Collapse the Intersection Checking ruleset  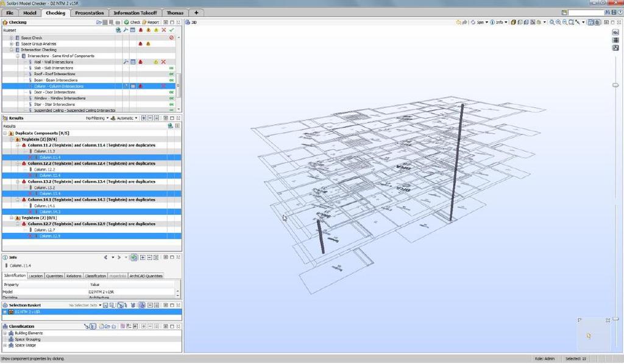click(12, 50)
